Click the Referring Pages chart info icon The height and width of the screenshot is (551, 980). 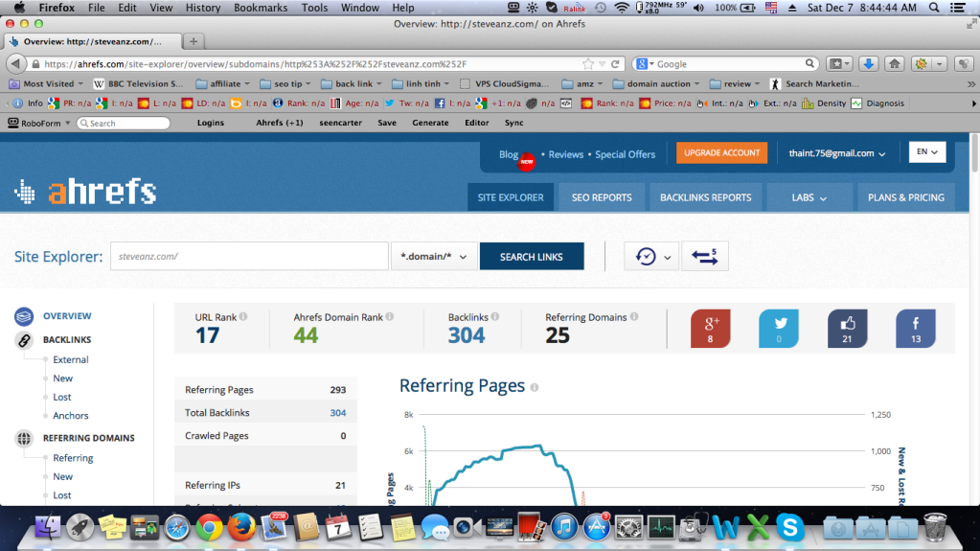[x=535, y=387]
